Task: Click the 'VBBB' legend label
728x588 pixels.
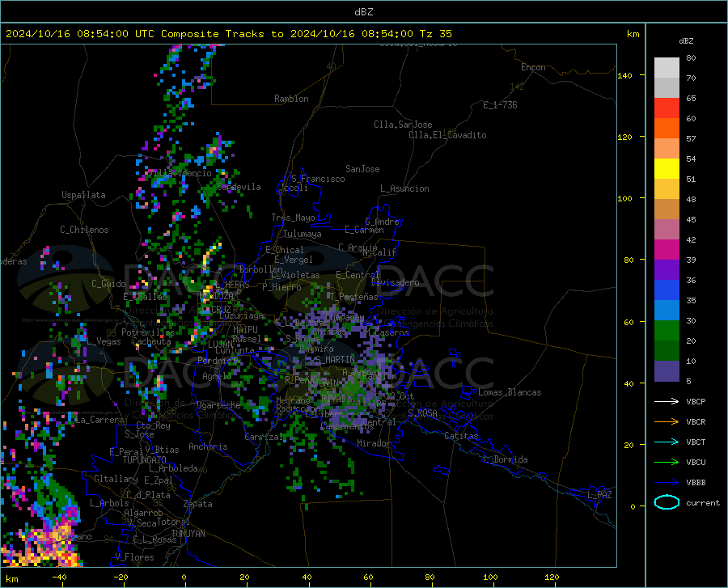Action: pyautogui.click(x=696, y=483)
